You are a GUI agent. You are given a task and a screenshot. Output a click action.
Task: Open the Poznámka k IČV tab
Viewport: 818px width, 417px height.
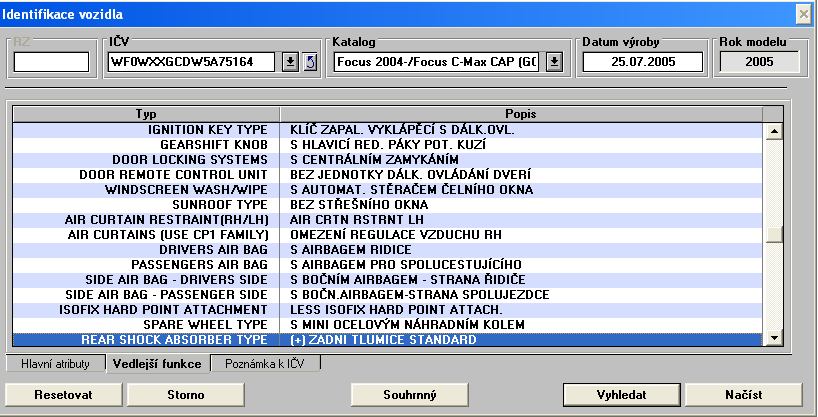265,364
